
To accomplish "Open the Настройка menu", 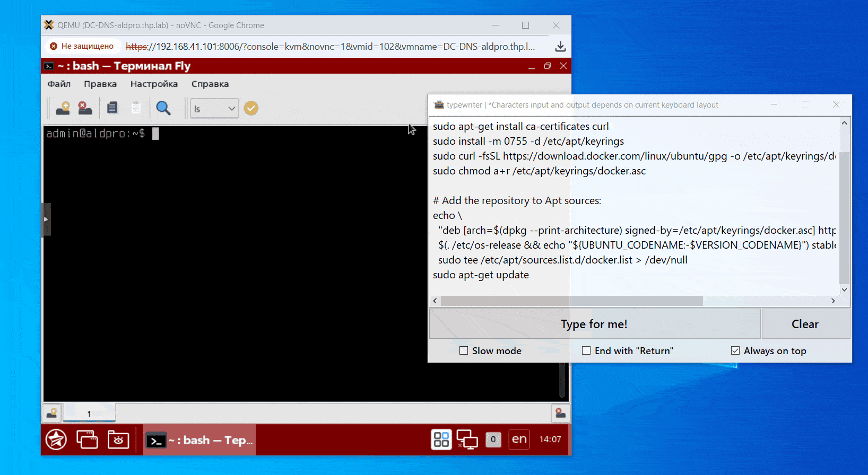I will tap(154, 84).
